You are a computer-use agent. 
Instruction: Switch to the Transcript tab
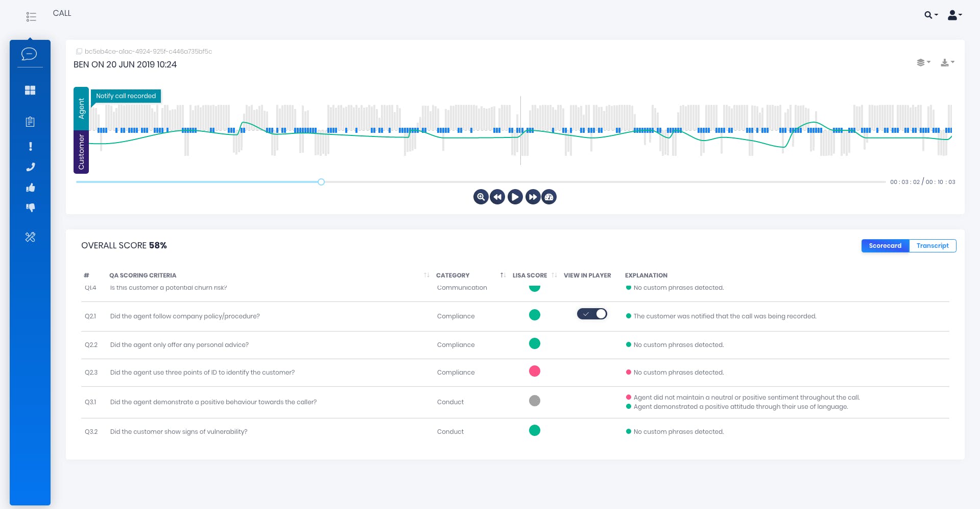[933, 246]
